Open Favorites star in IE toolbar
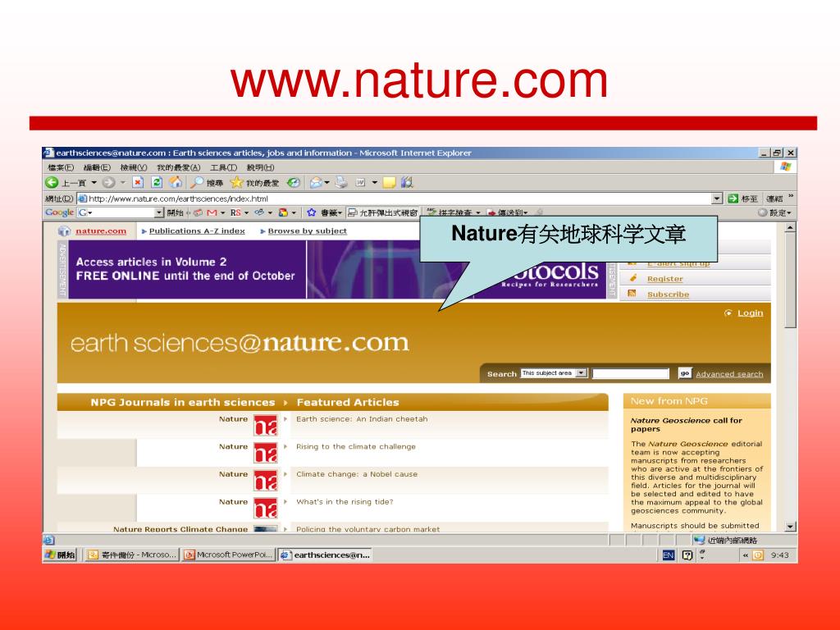This screenshot has height=630, width=840. point(236,183)
